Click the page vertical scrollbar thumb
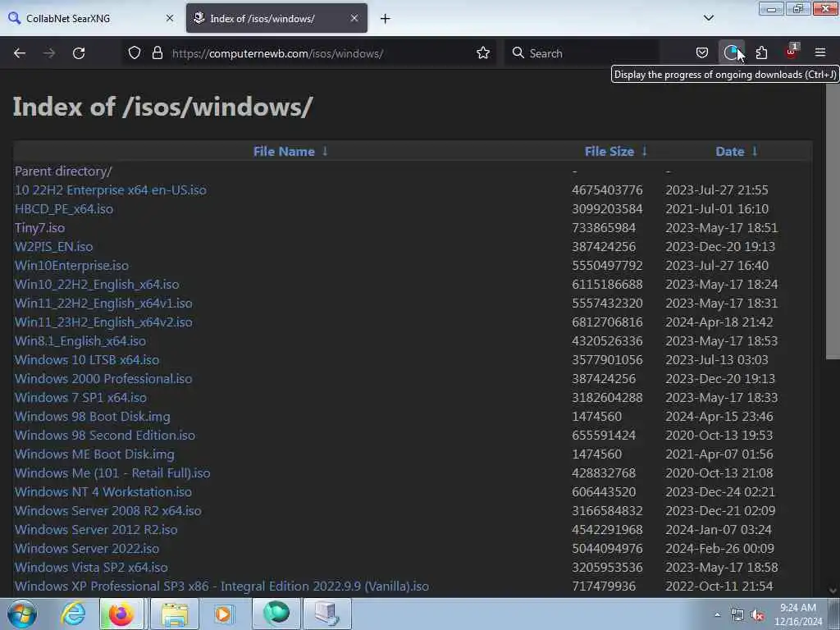Screen dimensions: 840x630 pyautogui.click(x=833, y=220)
